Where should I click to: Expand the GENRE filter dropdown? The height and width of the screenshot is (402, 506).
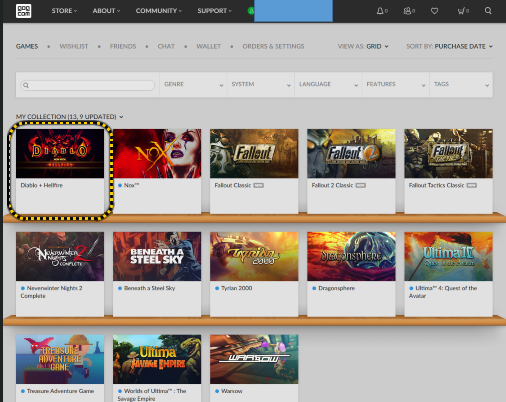click(193, 85)
